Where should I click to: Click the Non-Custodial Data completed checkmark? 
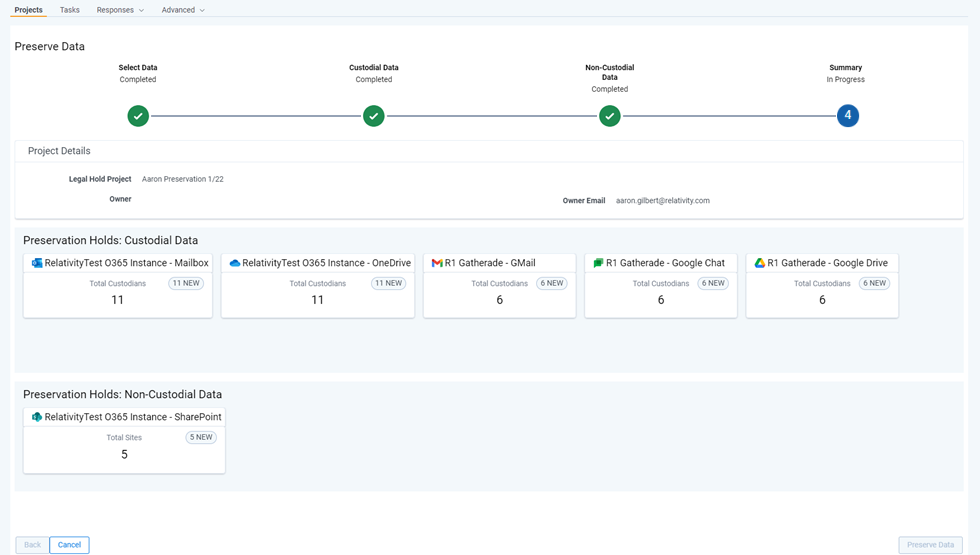[609, 116]
